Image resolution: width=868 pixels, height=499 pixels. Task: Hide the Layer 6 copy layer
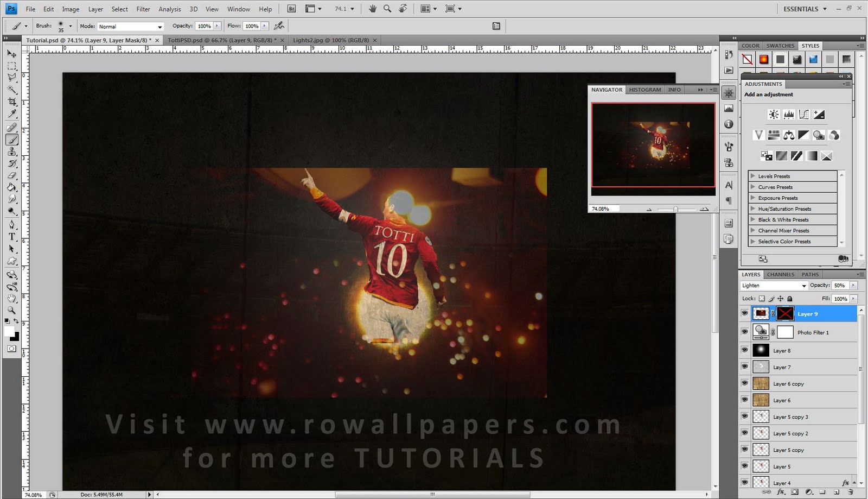[745, 383]
